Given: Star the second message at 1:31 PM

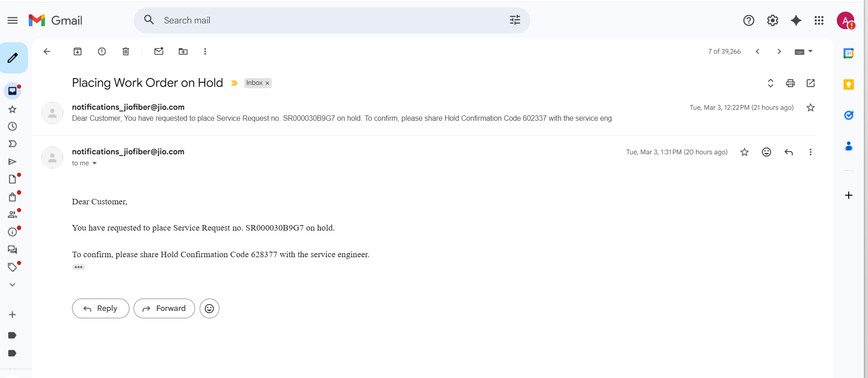Looking at the screenshot, I should coord(745,152).
